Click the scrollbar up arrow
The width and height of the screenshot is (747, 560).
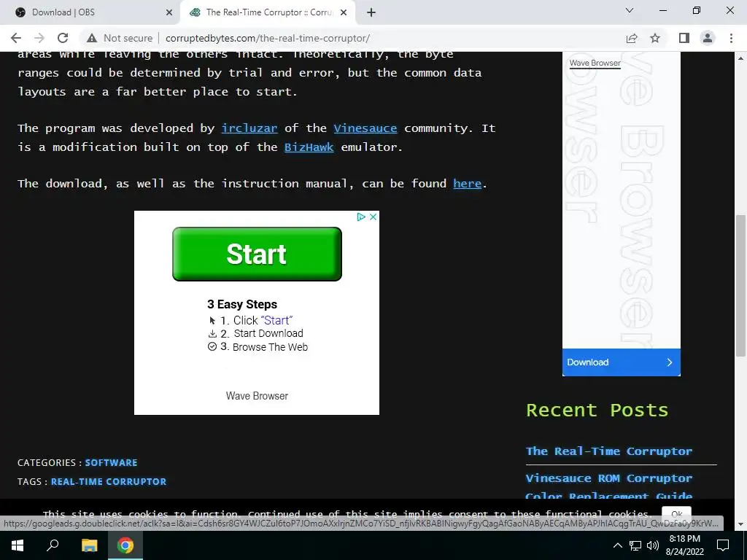(740, 58)
